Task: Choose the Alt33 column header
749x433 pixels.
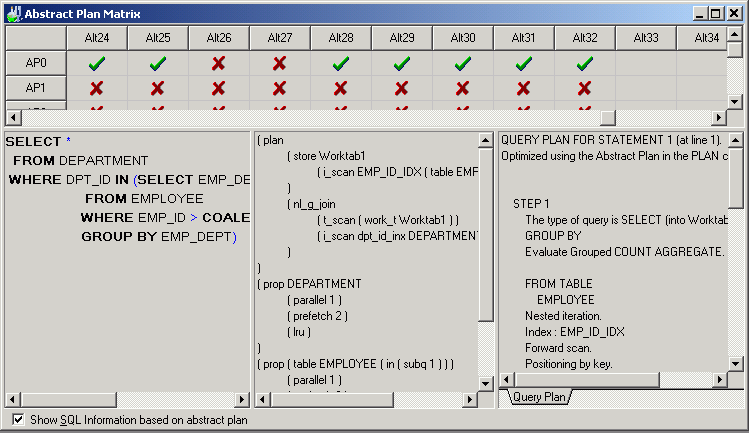Action: coord(646,38)
